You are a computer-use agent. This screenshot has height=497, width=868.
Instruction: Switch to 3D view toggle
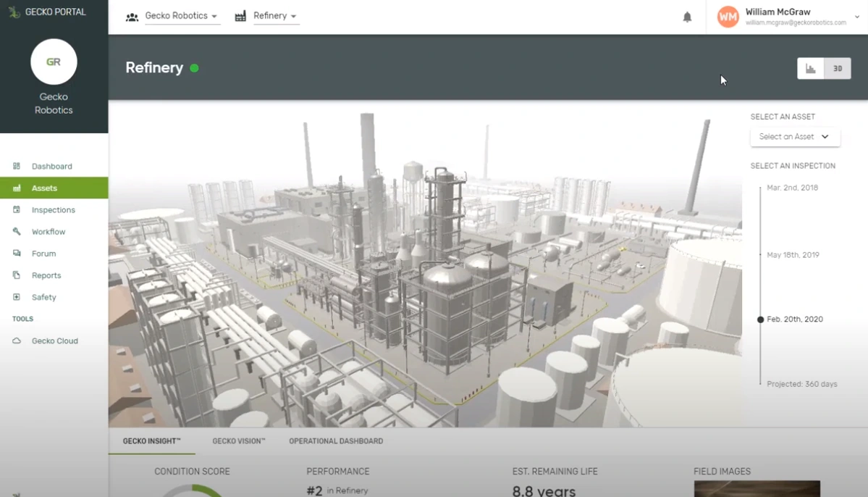click(838, 68)
